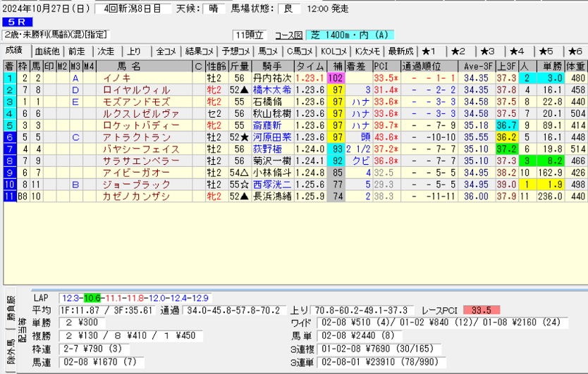Select the 最新成 tab
This screenshot has width=588, height=374.
pyautogui.click(x=400, y=51)
